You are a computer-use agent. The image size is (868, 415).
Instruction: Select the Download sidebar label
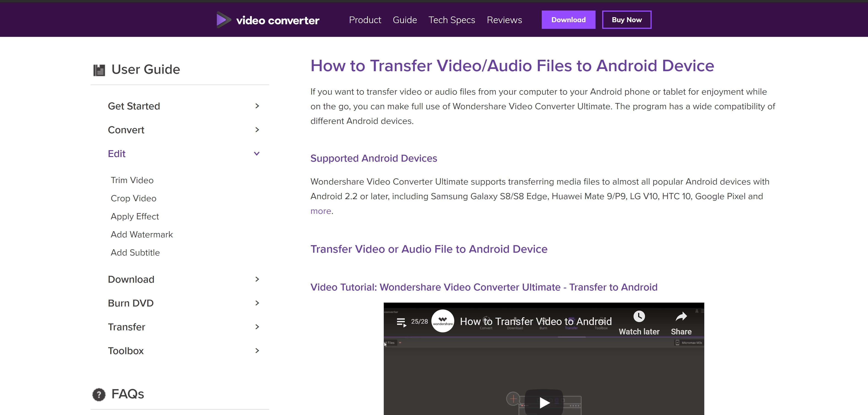coord(131,279)
